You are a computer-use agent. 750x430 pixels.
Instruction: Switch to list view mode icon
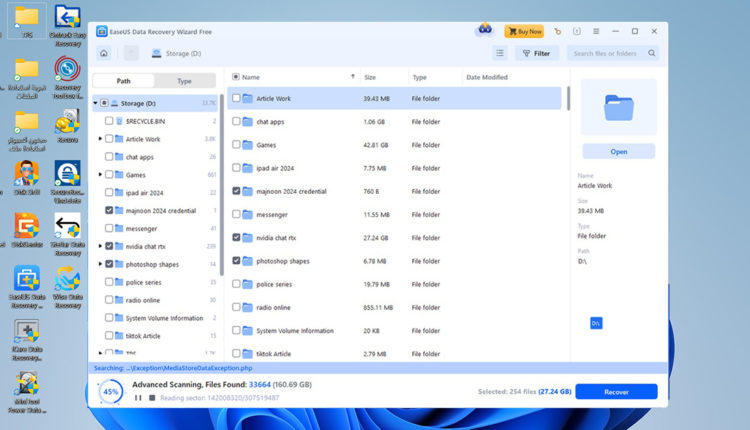pos(500,53)
